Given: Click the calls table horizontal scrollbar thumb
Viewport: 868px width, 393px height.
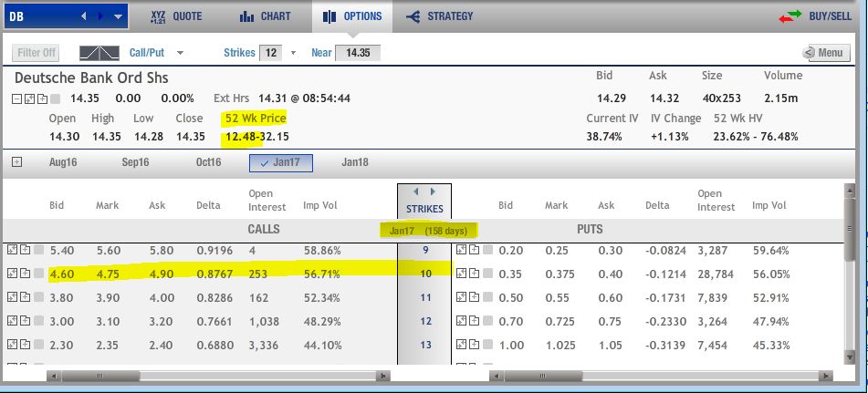Looking at the screenshot, I should (x=100, y=376).
